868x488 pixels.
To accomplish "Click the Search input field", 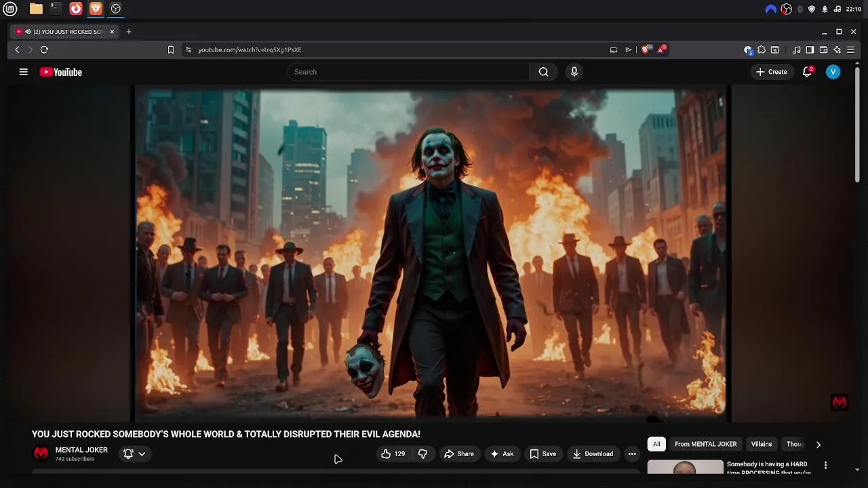I will point(408,72).
